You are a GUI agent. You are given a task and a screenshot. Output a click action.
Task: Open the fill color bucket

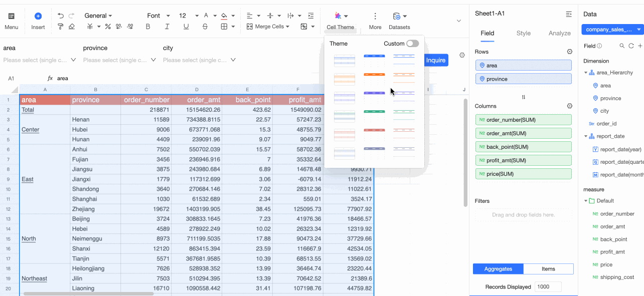pyautogui.click(x=225, y=16)
